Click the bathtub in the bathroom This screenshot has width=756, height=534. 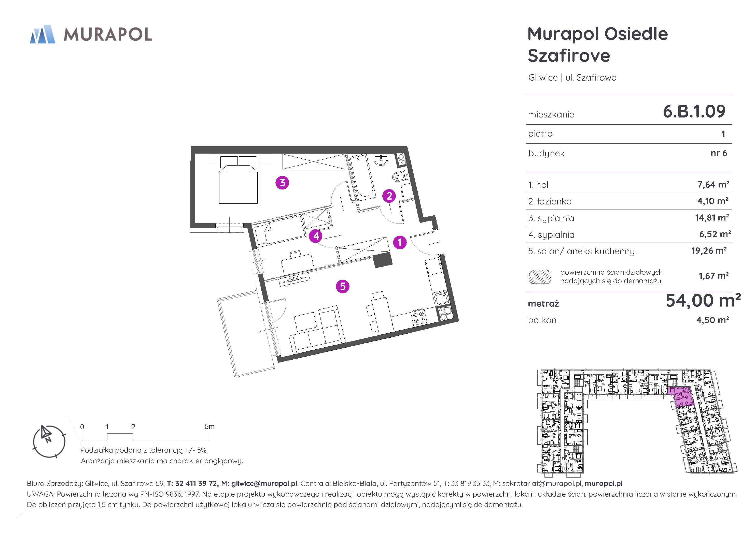(362, 177)
